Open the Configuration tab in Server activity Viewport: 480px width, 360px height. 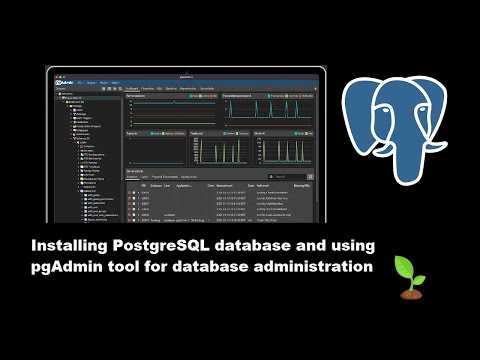(189, 177)
